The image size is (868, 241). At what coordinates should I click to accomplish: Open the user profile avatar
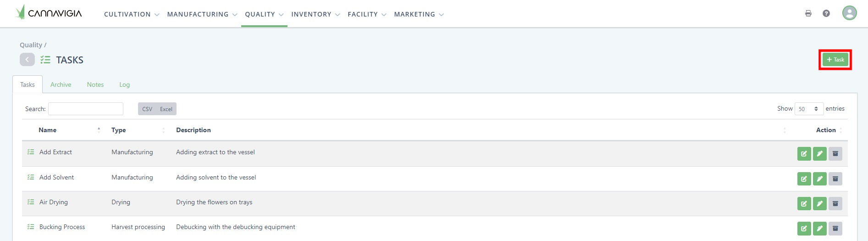tap(849, 13)
